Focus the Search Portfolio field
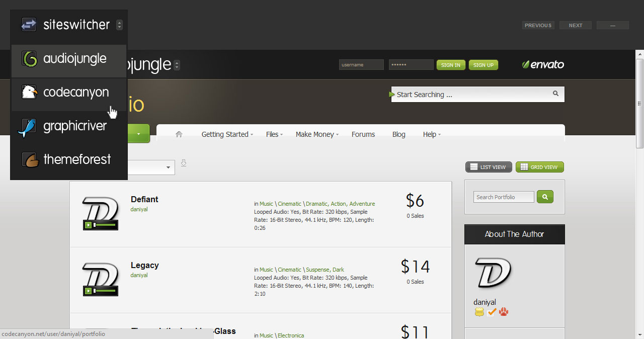 [504, 197]
